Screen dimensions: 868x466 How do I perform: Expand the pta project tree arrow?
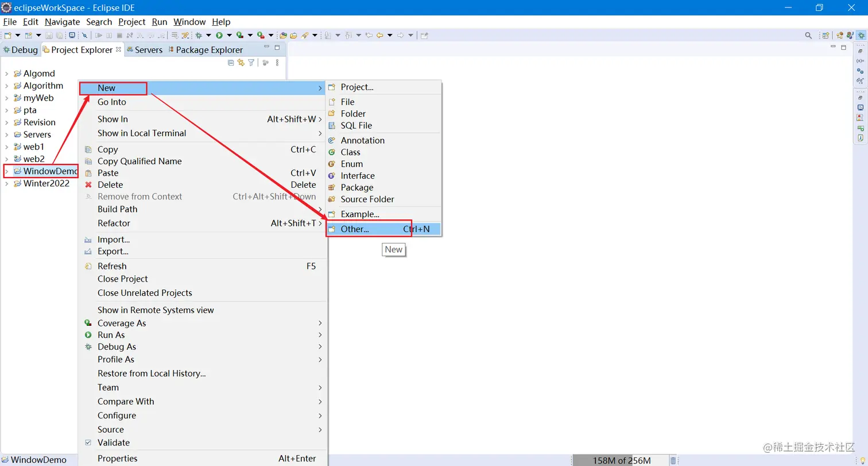pyautogui.click(x=7, y=110)
